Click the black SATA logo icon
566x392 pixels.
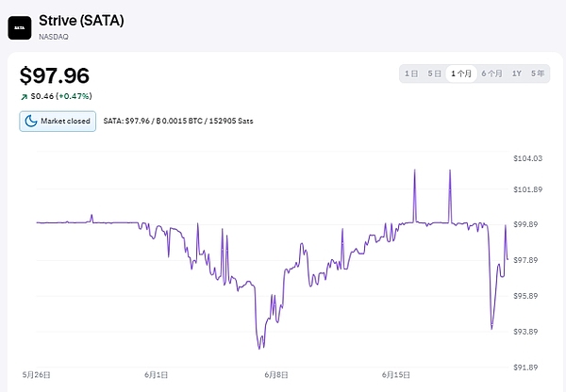(20, 27)
